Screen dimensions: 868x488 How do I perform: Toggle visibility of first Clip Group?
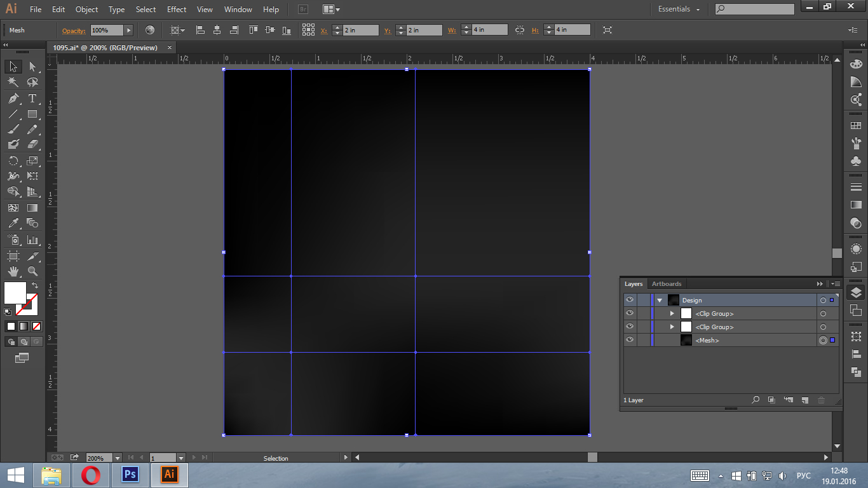tap(630, 313)
